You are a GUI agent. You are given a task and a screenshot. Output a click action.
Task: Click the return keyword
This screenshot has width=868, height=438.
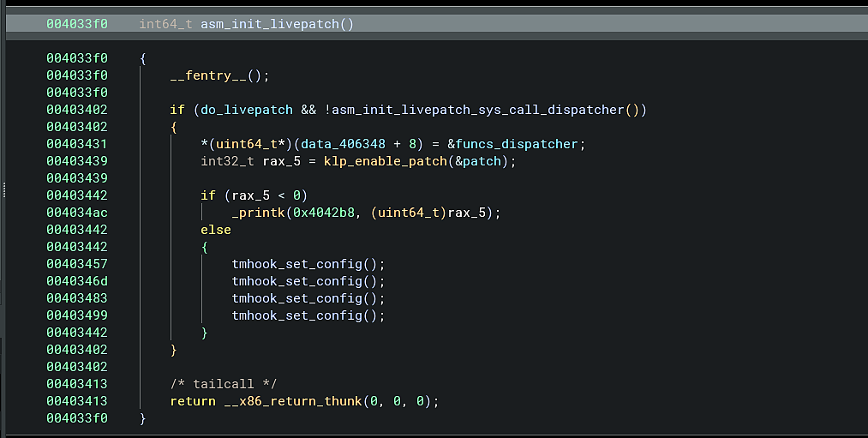(x=193, y=401)
